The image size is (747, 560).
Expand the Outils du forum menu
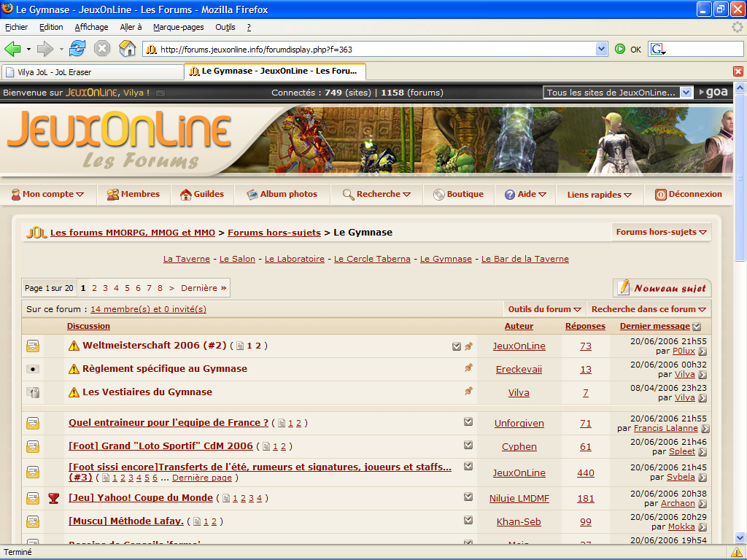(544, 309)
